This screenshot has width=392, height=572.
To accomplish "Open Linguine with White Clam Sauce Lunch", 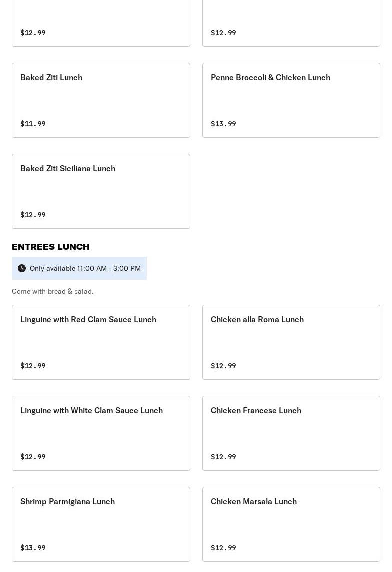I will 91,410.
